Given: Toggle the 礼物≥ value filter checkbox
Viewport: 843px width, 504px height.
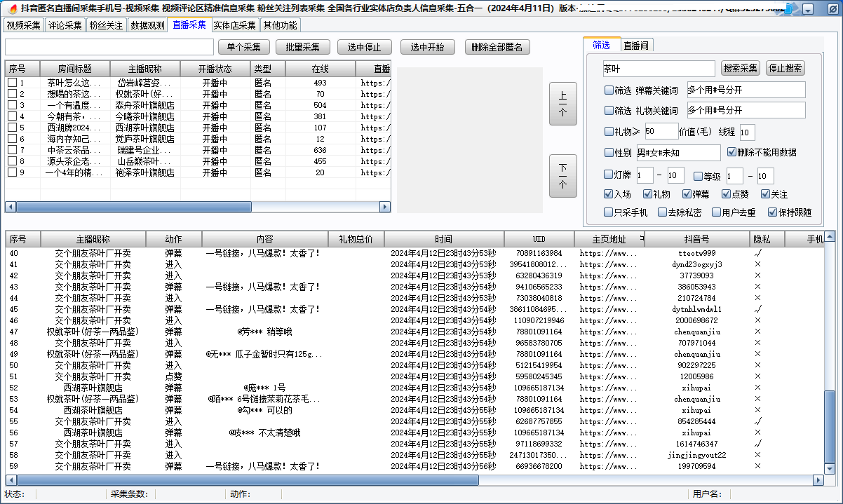Looking at the screenshot, I should [x=609, y=131].
